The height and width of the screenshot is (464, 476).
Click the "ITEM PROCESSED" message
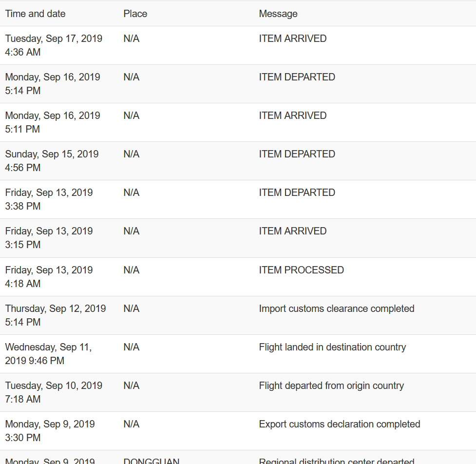[x=301, y=270]
